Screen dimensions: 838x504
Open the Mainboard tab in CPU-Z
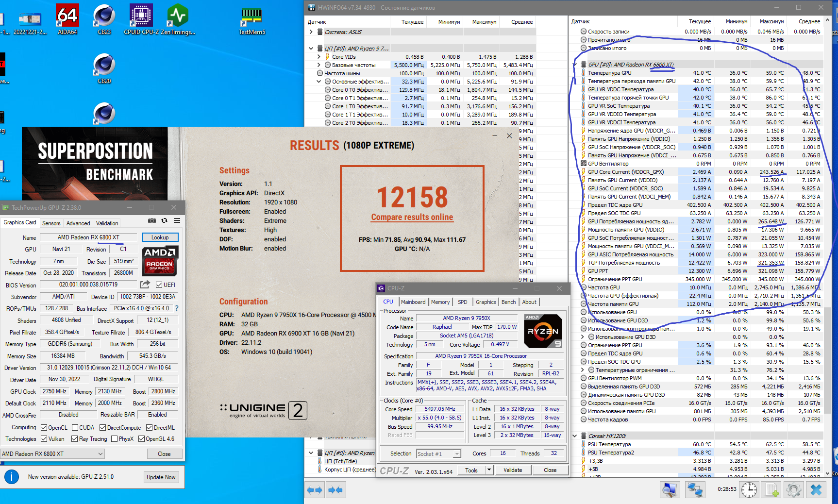click(x=413, y=302)
